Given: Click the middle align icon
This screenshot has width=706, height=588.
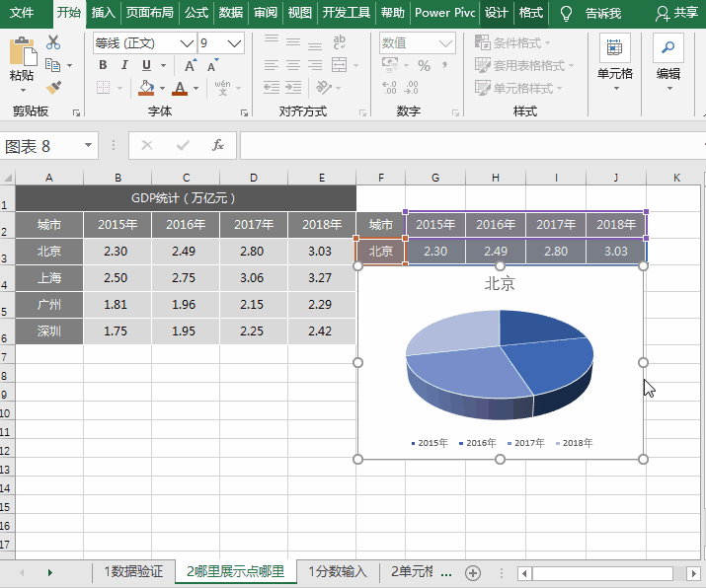Looking at the screenshot, I should pyautogui.click(x=293, y=42).
